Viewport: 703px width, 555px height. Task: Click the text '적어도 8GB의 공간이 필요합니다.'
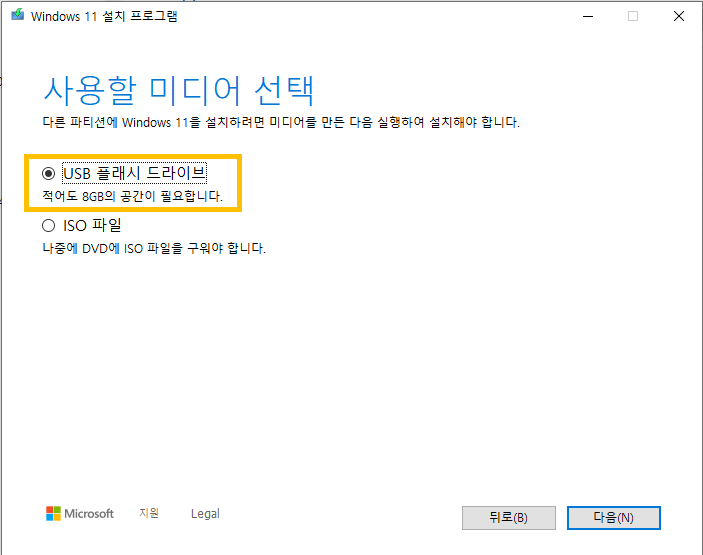[x=132, y=196]
